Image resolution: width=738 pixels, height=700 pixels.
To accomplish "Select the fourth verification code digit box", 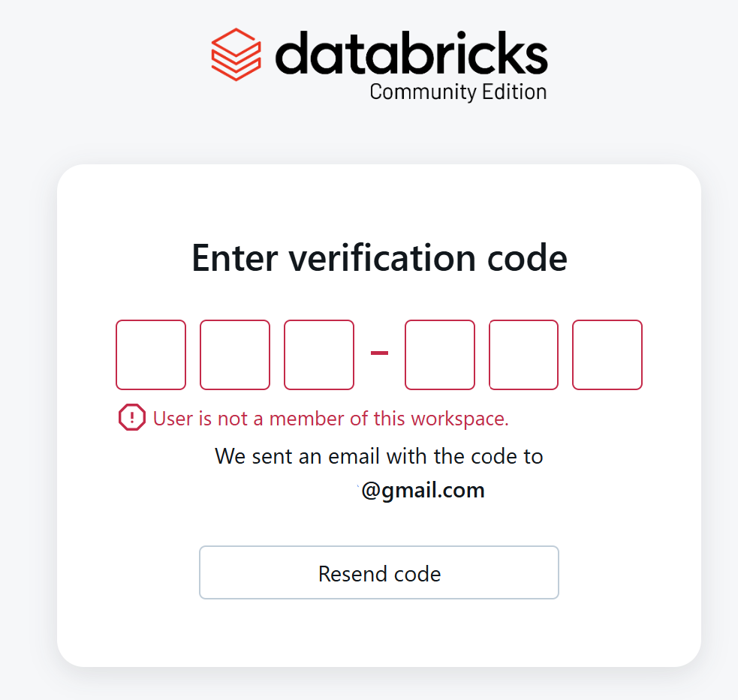I will (x=440, y=355).
